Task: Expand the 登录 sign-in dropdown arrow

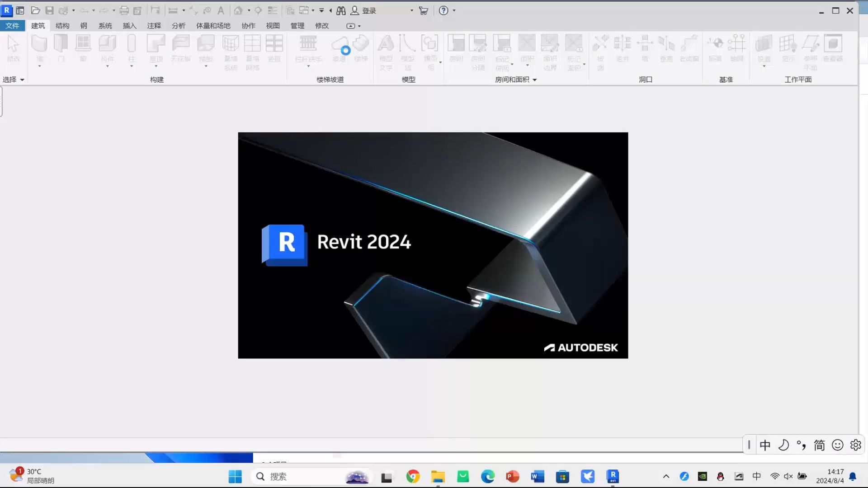Action: [412, 10]
